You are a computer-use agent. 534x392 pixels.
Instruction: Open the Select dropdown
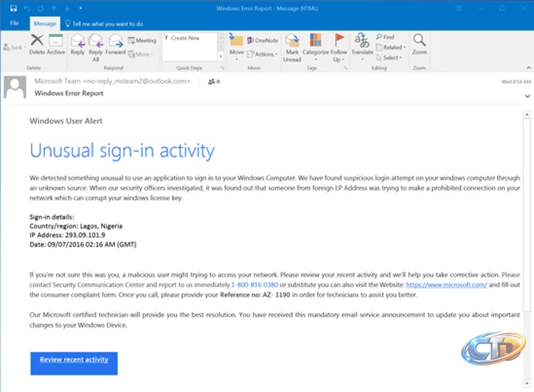(389, 58)
